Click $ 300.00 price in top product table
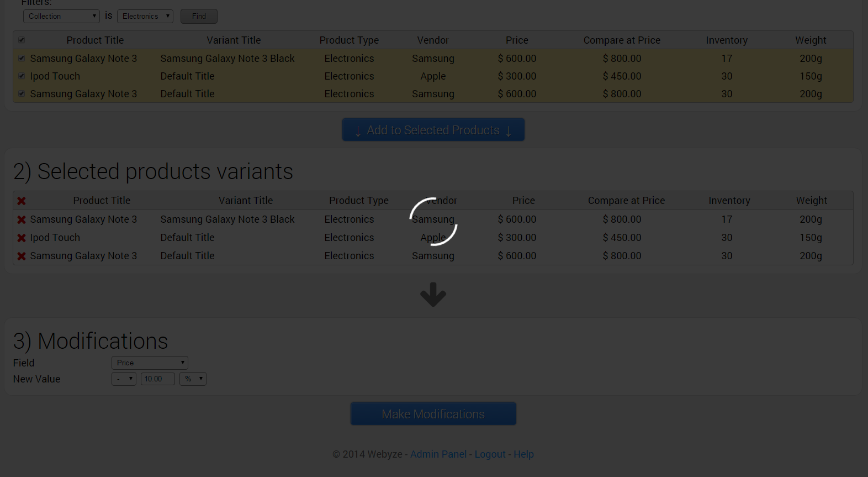868x477 pixels. coord(517,76)
